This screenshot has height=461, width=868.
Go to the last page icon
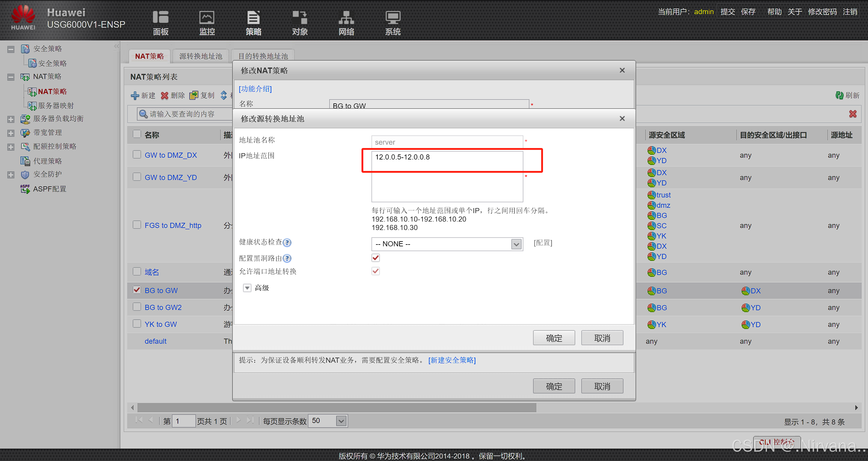coord(250,420)
